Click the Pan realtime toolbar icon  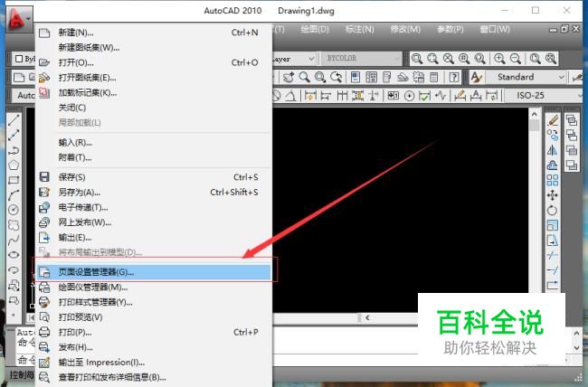[288, 77]
